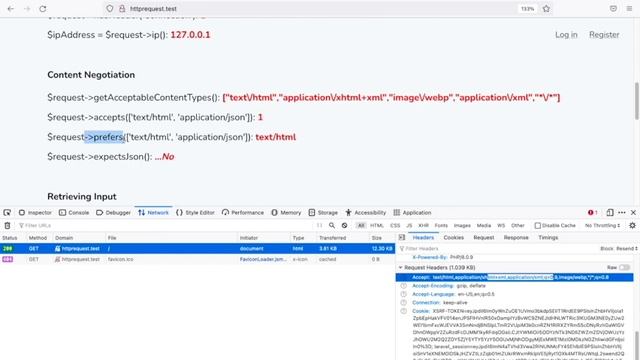Open network settings gear
This screenshot has height=360, width=640.
point(632,225)
